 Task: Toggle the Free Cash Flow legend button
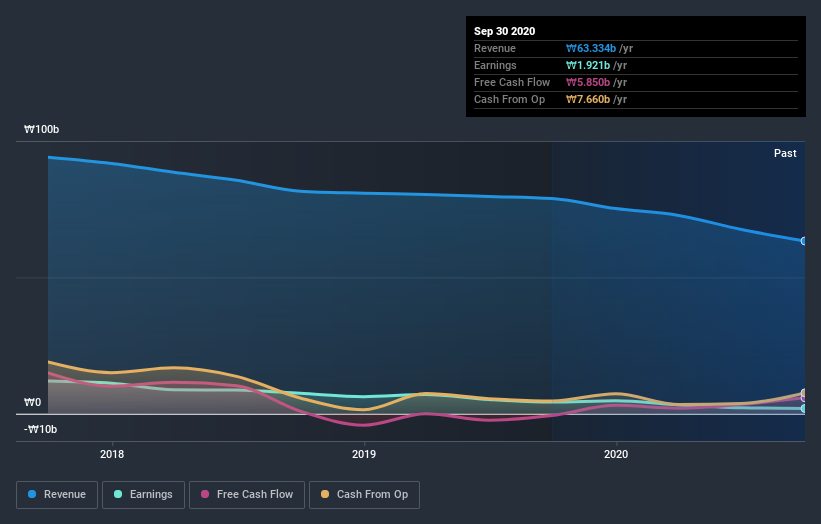tap(247, 495)
